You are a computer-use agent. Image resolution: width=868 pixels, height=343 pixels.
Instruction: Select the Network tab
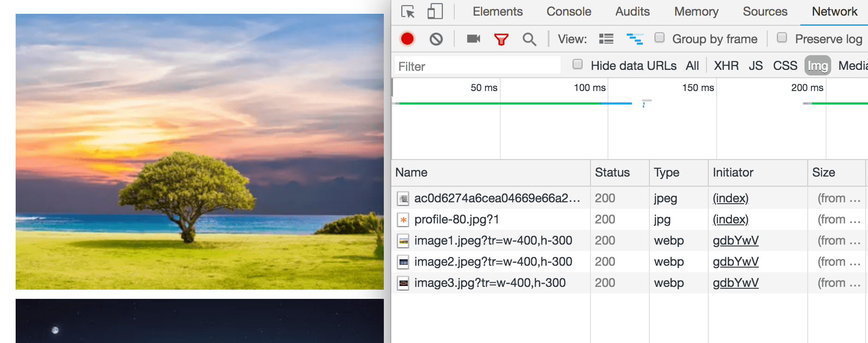(834, 11)
